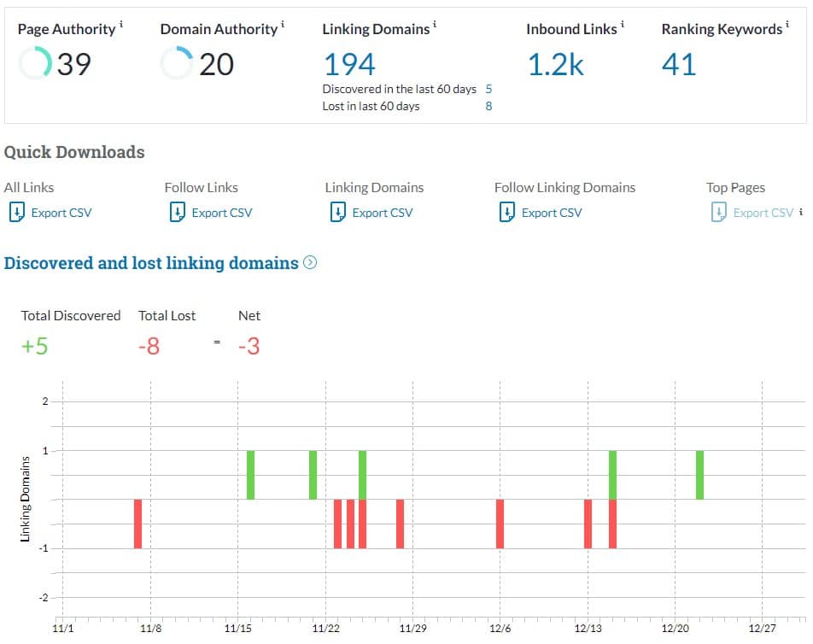813x644 pixels.
Task: Click the vertical Linking Domains axis title
Action: coord(25,499)
